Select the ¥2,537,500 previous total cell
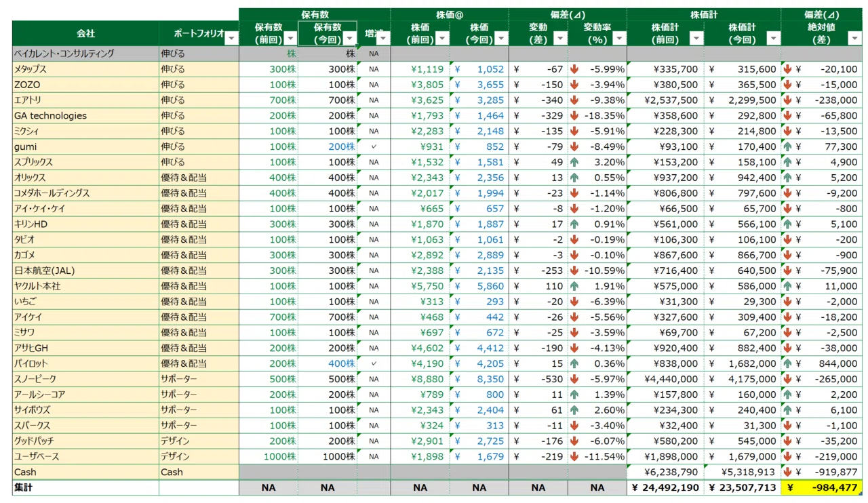The image size is (868, 503). [665, 100]
